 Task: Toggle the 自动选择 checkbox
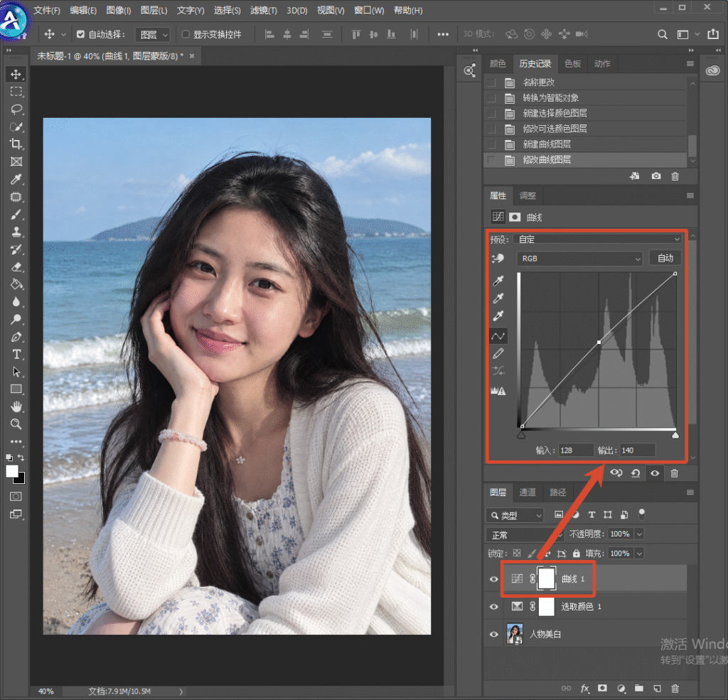pos(81,34)
